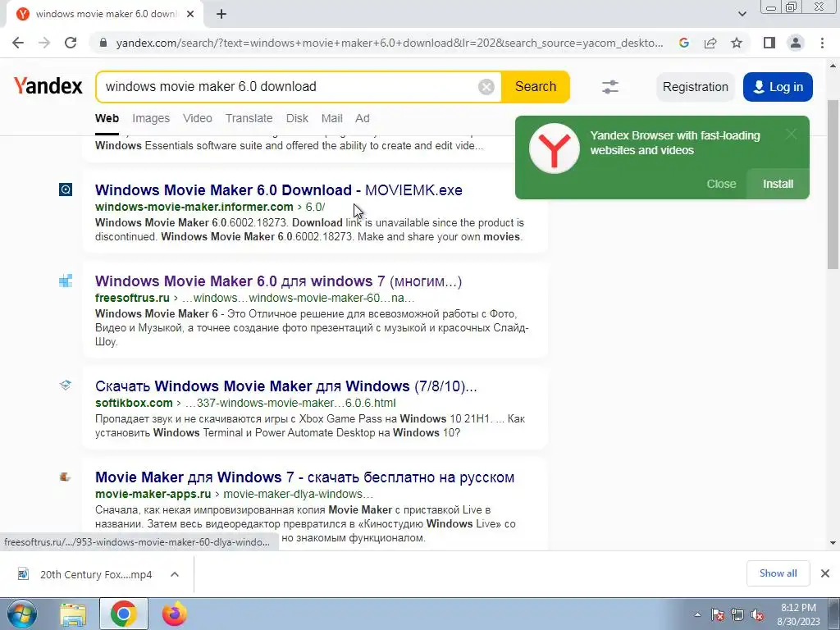Screen dimensions: 840x630
Task: Open Windows Movie Maker 6.0 Download result
Action: click(279, 190)
